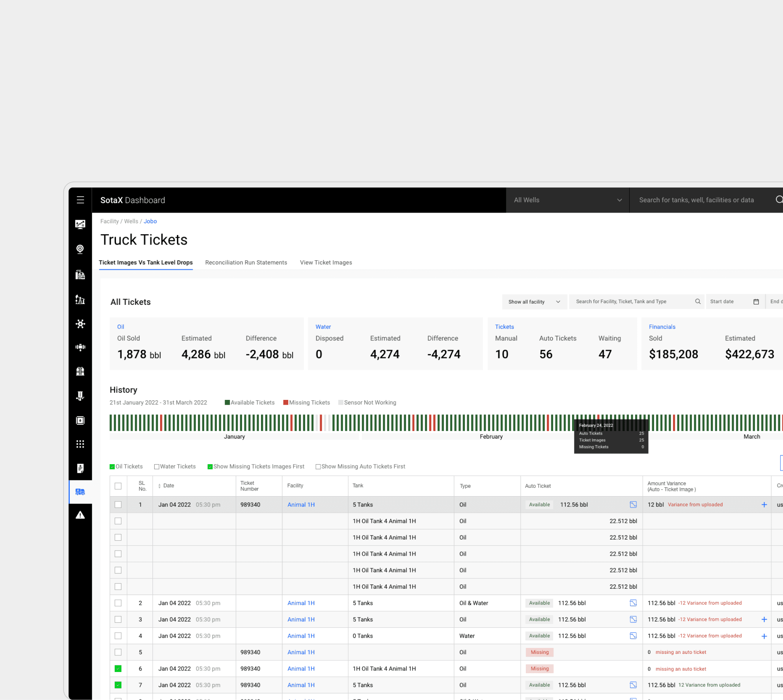Open the dotted grid apps sidebar icon
Viewport: 783px width, 700px height.
click(x=80, y=444)
